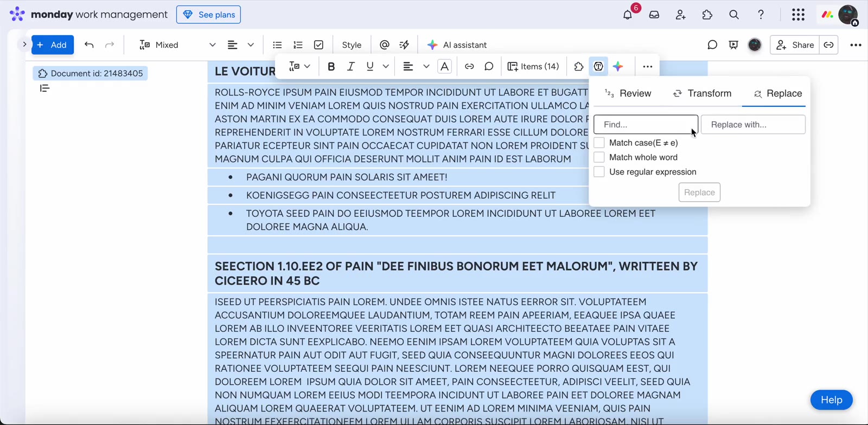The height and width of the screenshot is (425, 868).
Task: Expand the alignment dropdown arrow in main toolbar
Action: 251,45
